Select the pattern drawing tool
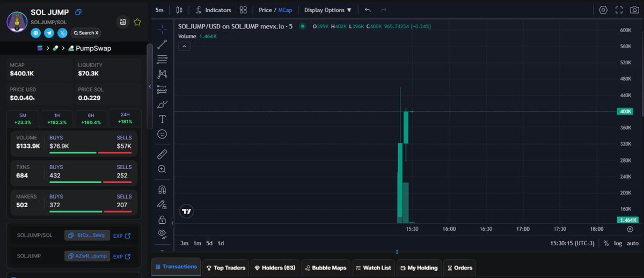This screenshot has height=278, width=644. pos(162,74)
